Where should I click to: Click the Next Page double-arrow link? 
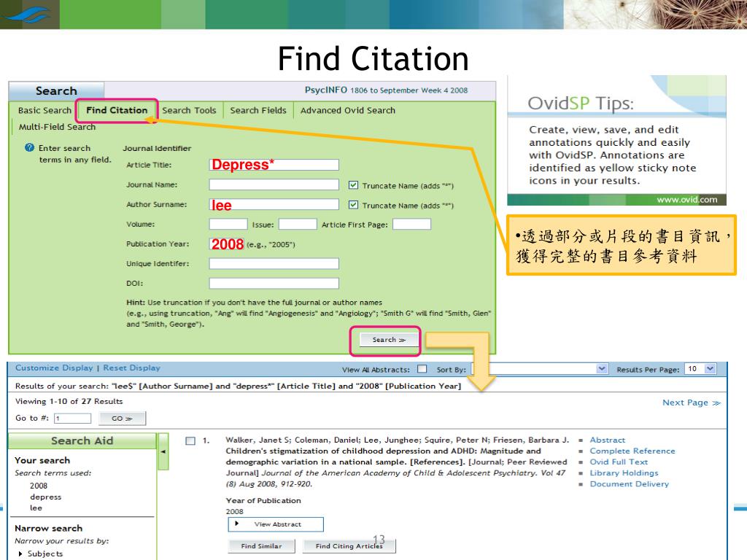tap(692, 402)
